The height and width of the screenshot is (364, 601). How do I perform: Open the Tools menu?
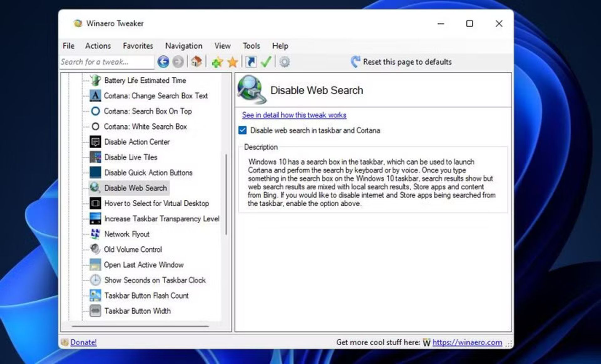251,46
